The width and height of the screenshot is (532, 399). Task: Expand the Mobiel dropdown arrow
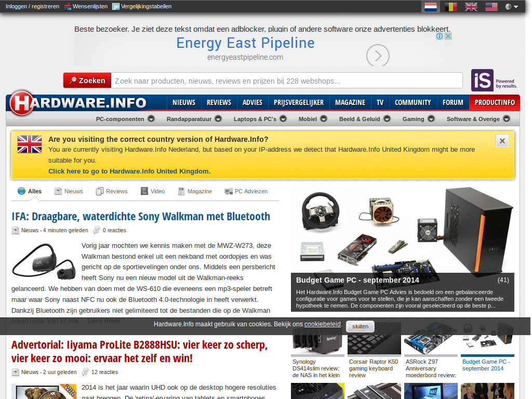(324, 119)
